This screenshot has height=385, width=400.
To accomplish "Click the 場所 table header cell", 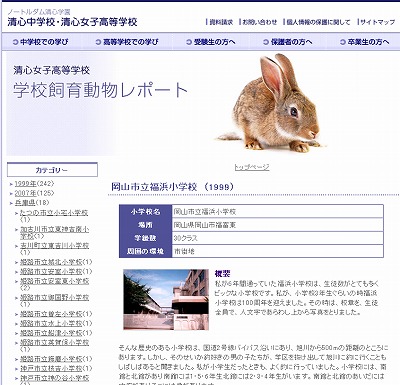I will [145, 225].
